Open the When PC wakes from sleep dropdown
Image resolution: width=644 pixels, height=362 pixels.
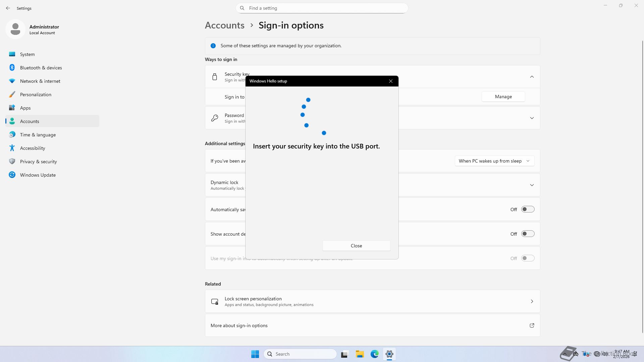click(x=494, y=161)
